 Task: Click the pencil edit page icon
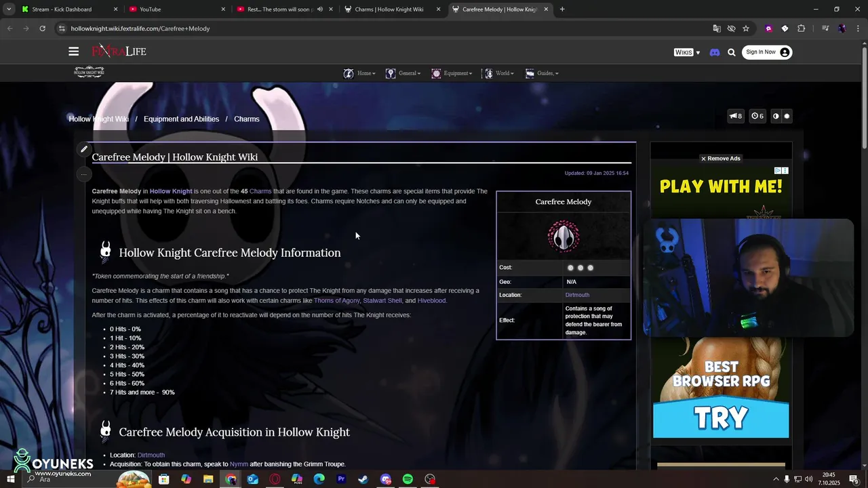[x=84, y=149]
